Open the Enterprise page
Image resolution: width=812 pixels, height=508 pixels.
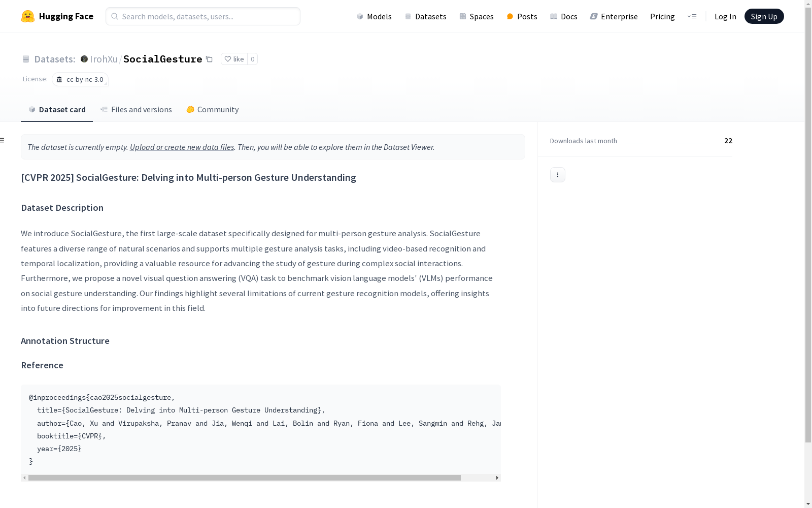[x=614, y=16]
